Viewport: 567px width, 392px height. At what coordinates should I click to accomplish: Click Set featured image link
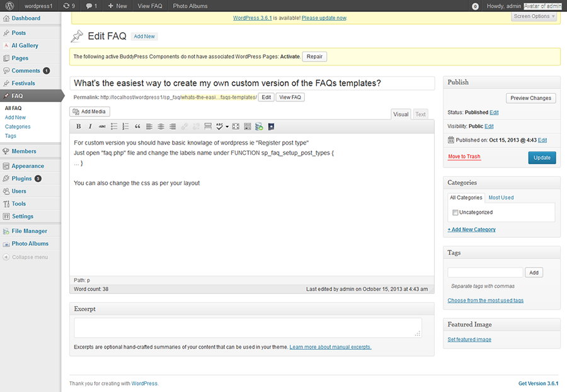point(469,340)
